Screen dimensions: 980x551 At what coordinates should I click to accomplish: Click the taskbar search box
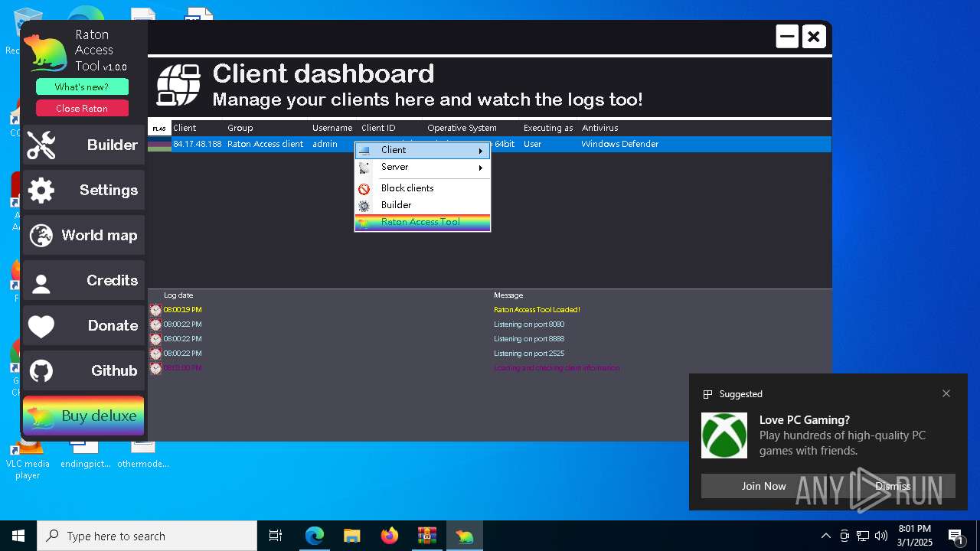click(x=147, y=536)
